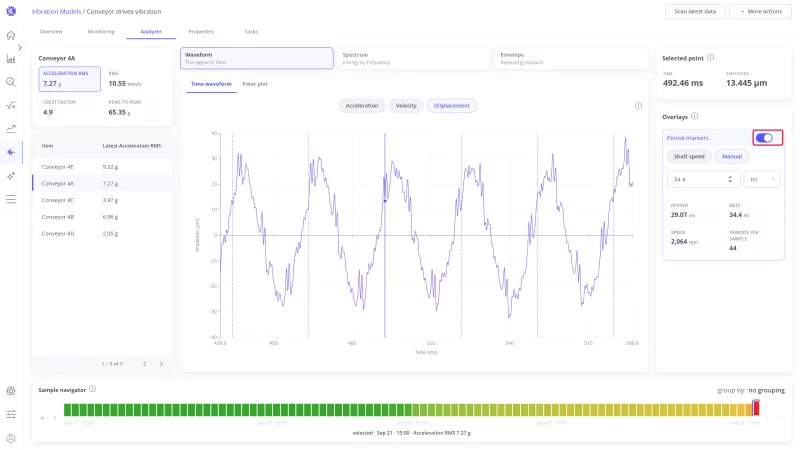Click first green sample block in navigator

(67, 409)
